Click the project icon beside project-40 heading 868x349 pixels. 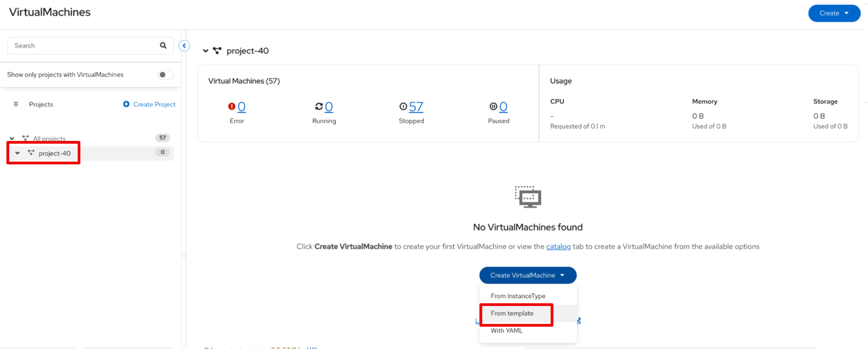[x=217, y=51]
